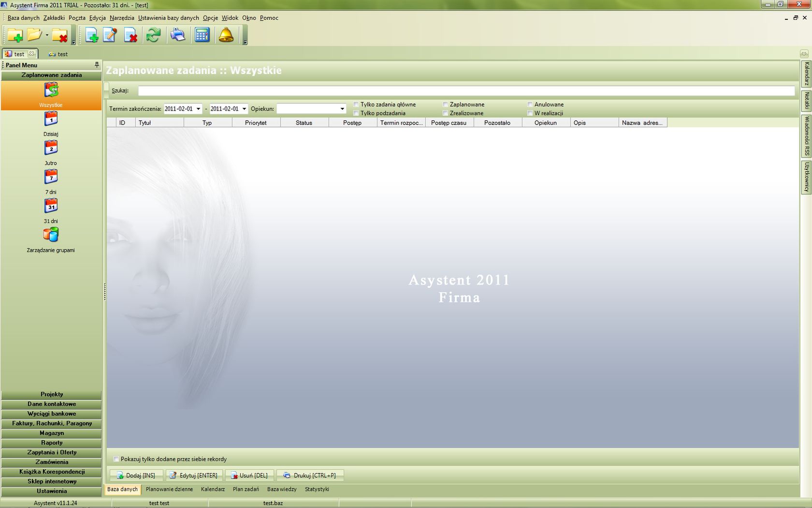Switch to Baza wiedzy bottom tab
This screenshot has width=812, height=508.
pyautogui.click(x=282, y=489)
